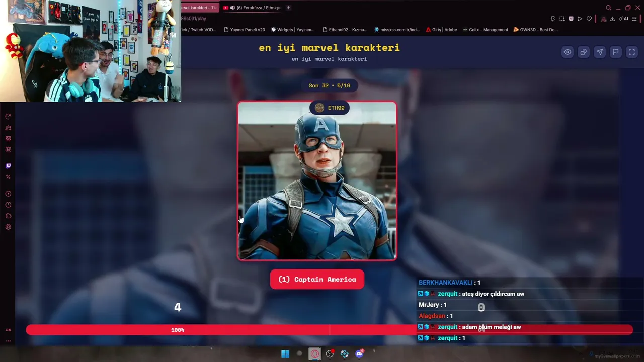This screenshot has height=362, width=644.
Task: Click the snapshot capture icon in the toolbar
Action: pyautogui.click(x=562, y=19)
